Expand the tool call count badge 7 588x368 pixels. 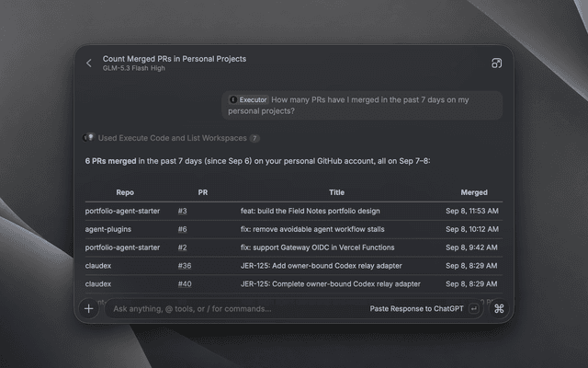(x=254, y=138)
